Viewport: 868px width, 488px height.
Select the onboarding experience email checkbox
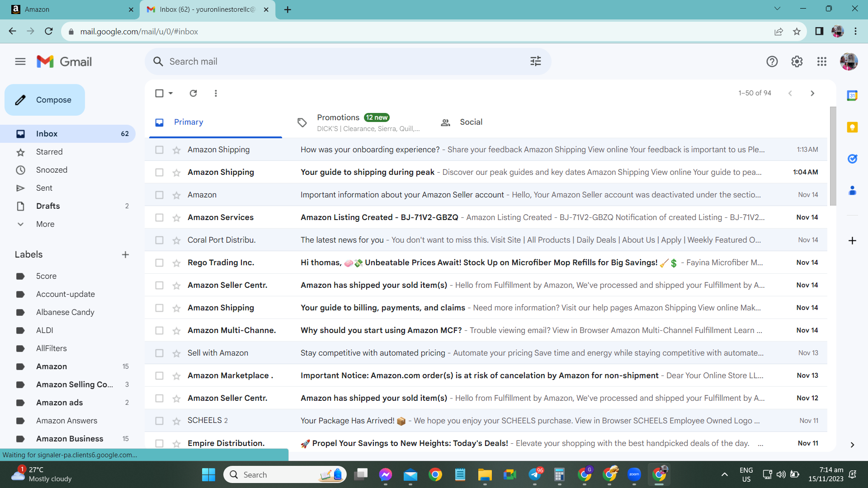[159, 150]
